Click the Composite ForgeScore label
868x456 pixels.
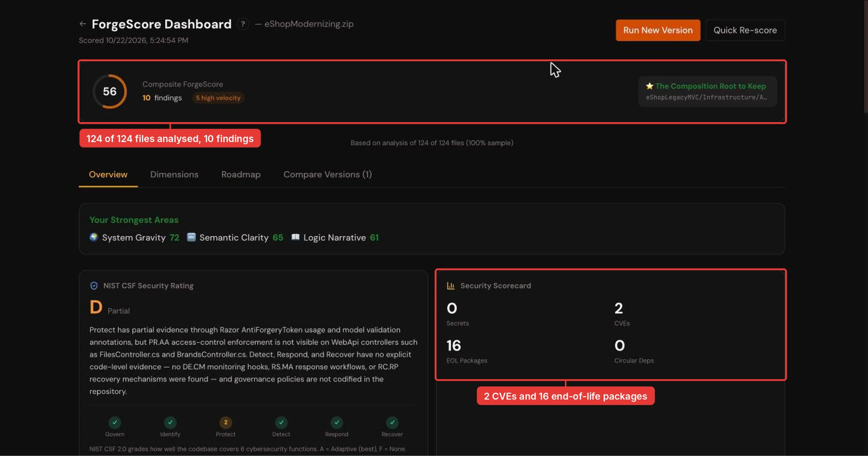pyautogui.click(x=183, y=84)
